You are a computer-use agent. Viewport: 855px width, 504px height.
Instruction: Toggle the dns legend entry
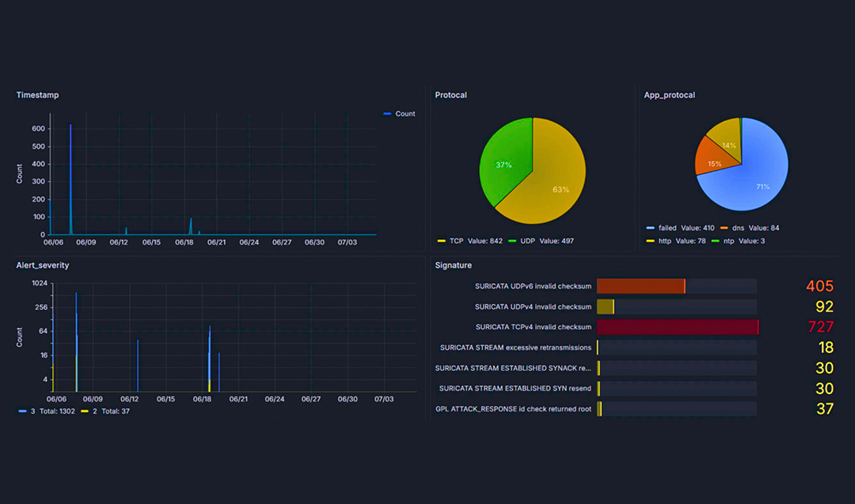click(750, 228)
